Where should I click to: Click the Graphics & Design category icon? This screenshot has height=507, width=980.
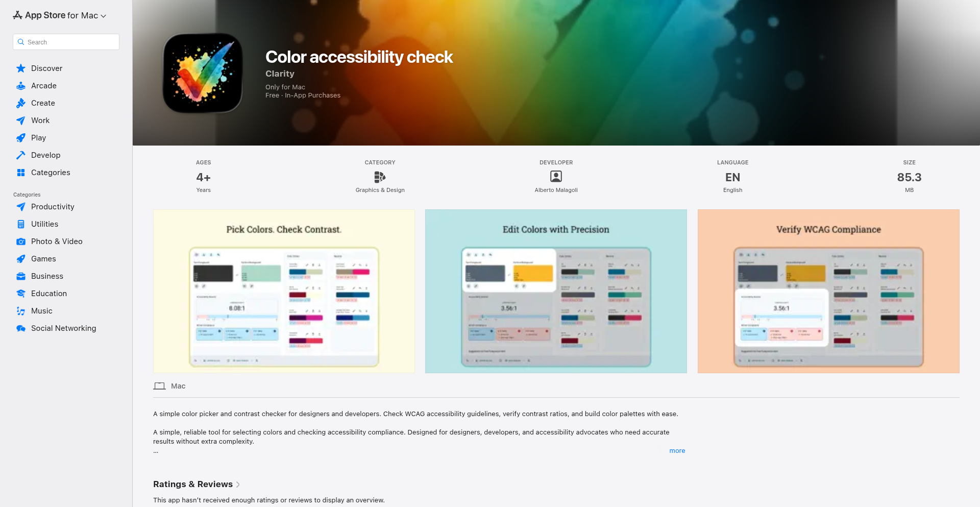pyautogui.click(x=380, y=177)
